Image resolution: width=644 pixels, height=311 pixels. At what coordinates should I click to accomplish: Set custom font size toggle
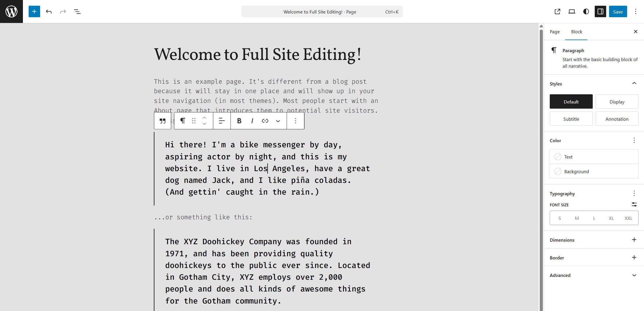634,204
